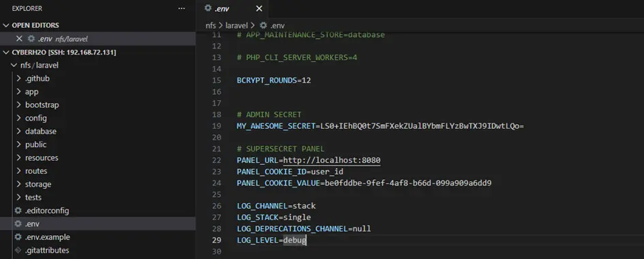Click the nfs breadcrumb segment
The height and width of the screenshot is (259, 644).
211,25
